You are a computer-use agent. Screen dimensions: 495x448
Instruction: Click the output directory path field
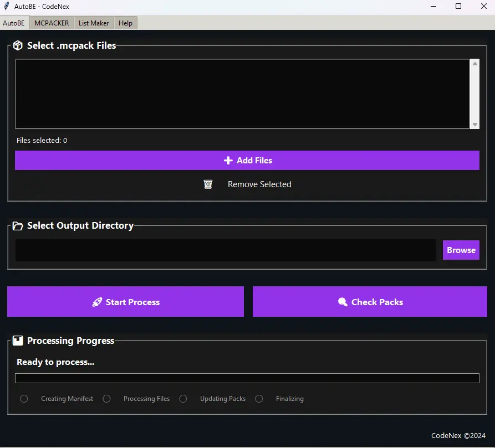click(225, 250)
